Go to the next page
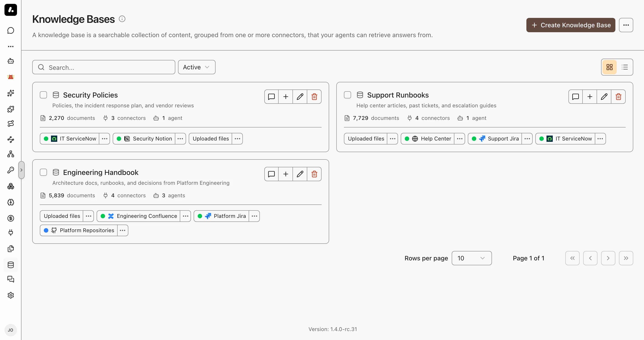The height and width of the screenshot is (340, 644). [608, 258]
